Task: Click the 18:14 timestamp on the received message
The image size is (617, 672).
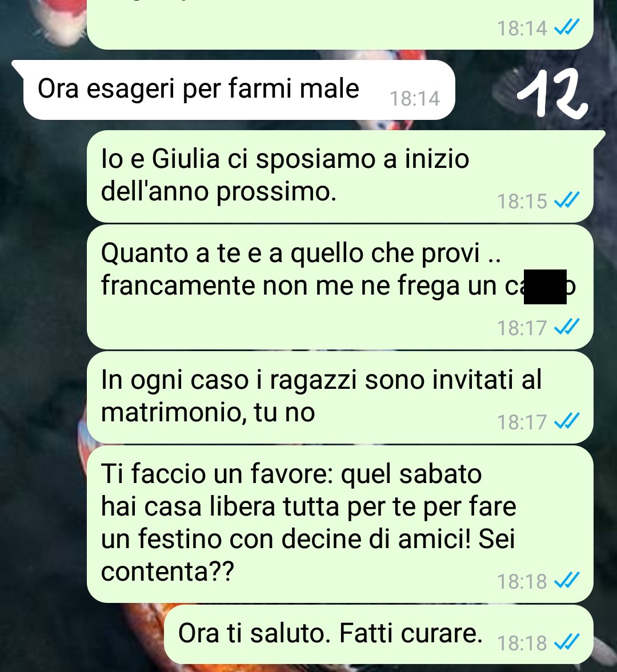Action: pos(415,99)
